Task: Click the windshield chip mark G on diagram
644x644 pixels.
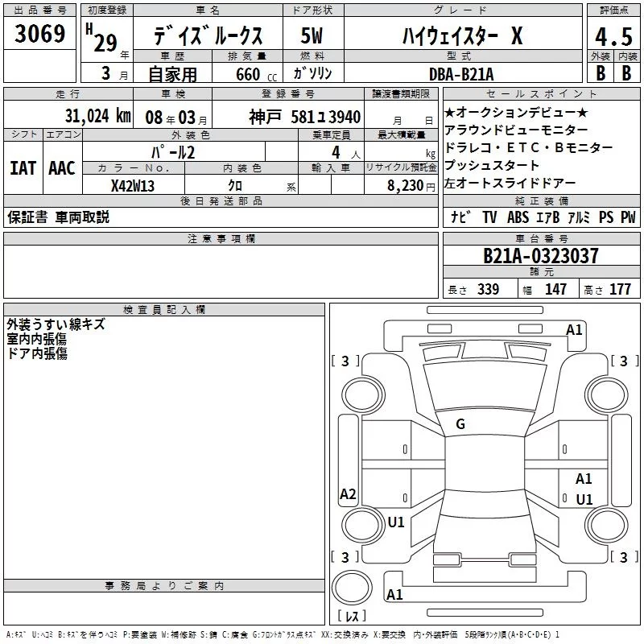Action: click(460, 424)
